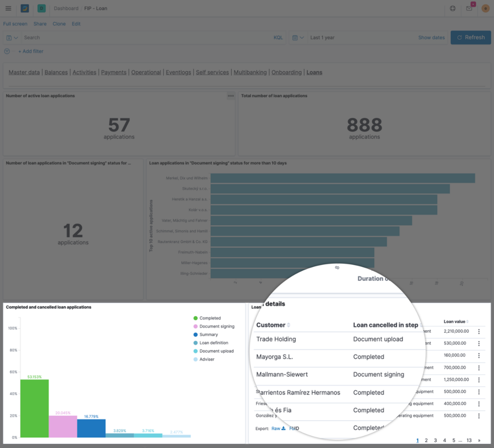Open the KQL query language selector
494x448 pixels.
(x=278, y=37)
